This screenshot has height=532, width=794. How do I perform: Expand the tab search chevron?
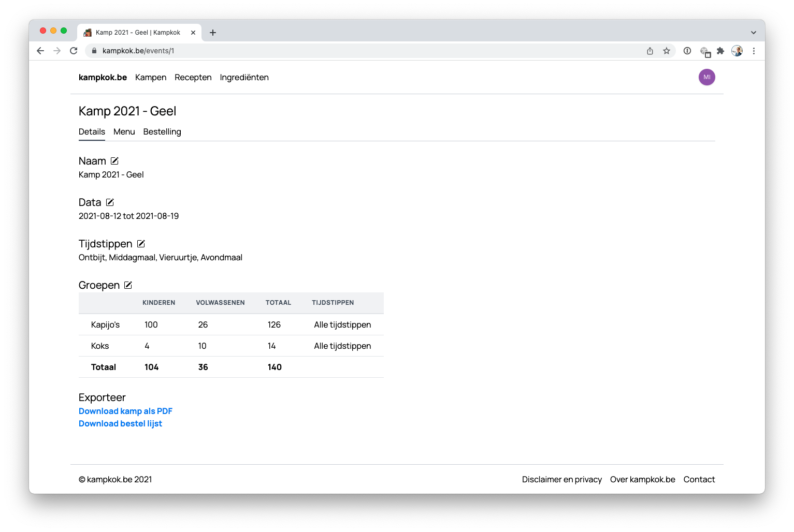(754, 33)
